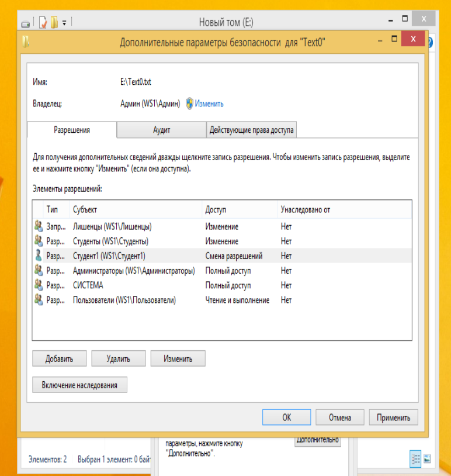
Task: Click the shield icon next to Изменить
Action: [x=189, y=104]
